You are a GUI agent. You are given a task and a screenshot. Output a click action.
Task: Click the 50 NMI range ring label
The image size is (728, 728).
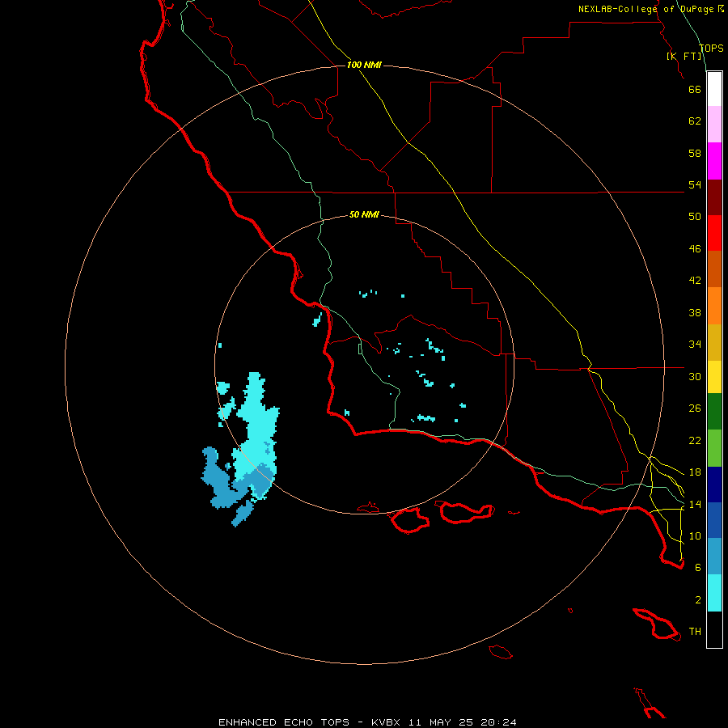coord(364,214)
